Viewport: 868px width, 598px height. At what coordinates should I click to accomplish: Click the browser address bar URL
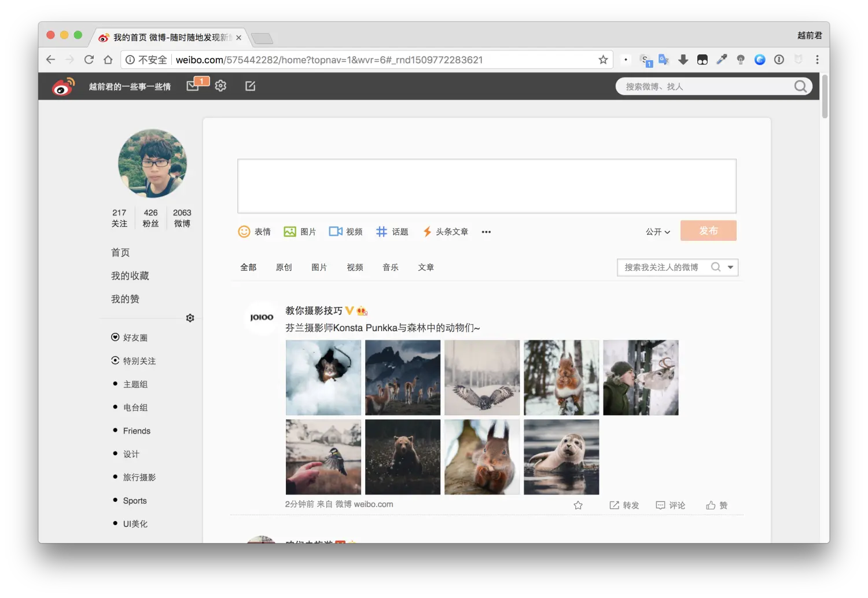[x=329, y=60]
